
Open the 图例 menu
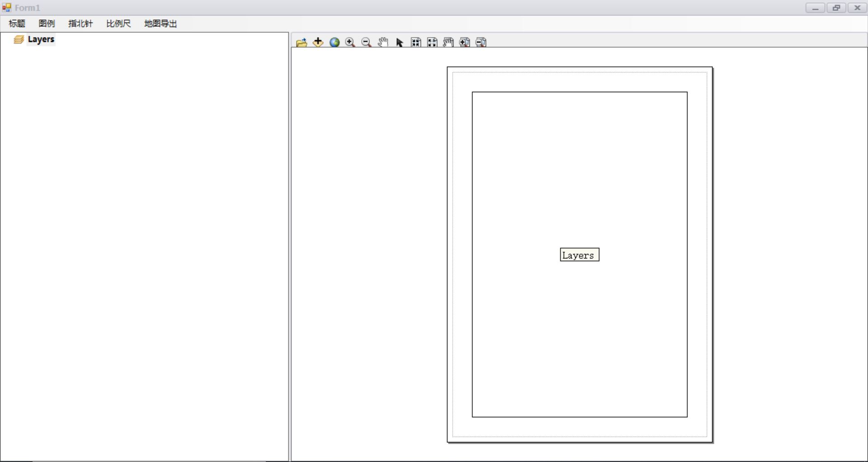coord(47,24)
